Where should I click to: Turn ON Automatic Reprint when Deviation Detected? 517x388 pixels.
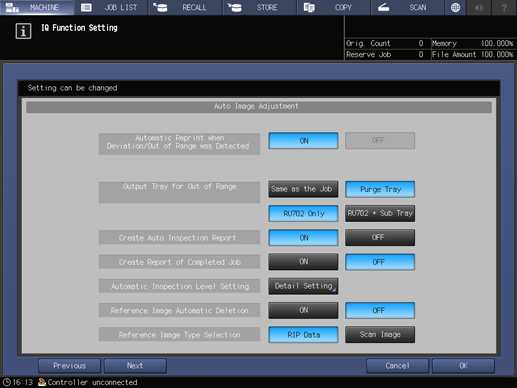[303, 141]
